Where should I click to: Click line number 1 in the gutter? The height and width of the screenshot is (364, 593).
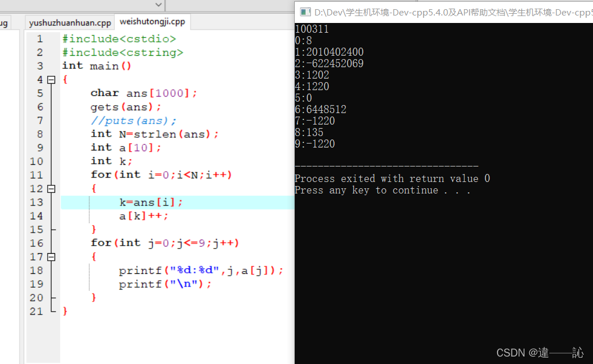click(x=40, y=39)
